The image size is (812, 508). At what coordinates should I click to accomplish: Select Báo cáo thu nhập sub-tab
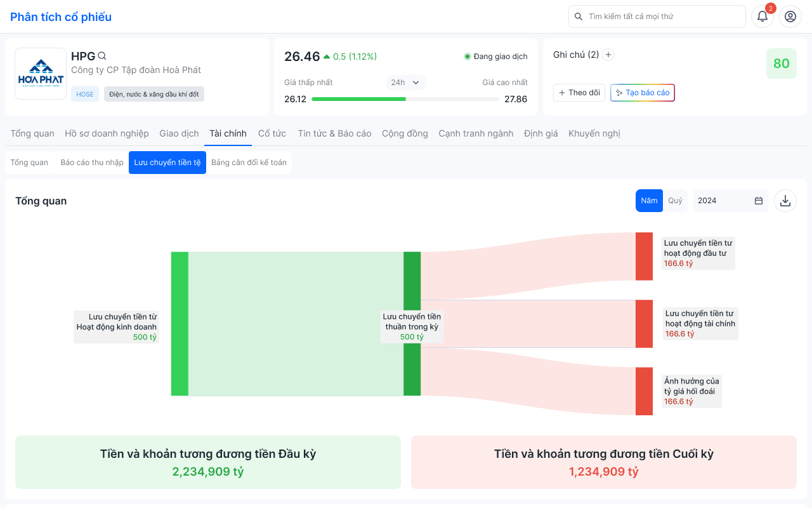(x=92, y=163)
